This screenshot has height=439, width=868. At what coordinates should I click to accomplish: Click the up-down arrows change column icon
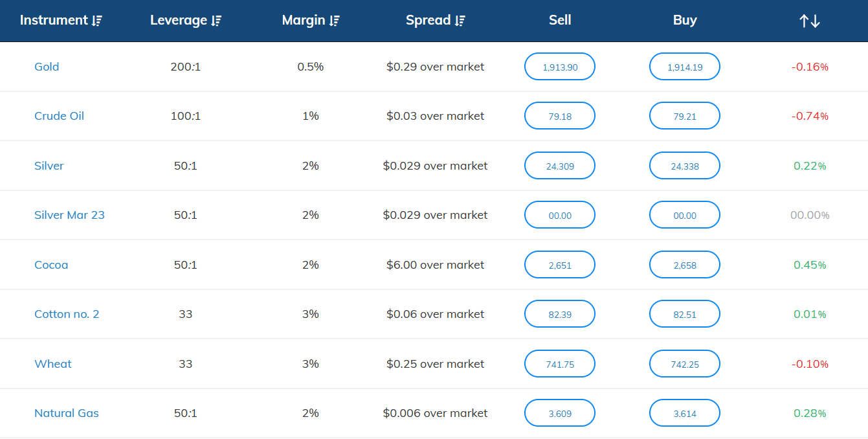810,21
